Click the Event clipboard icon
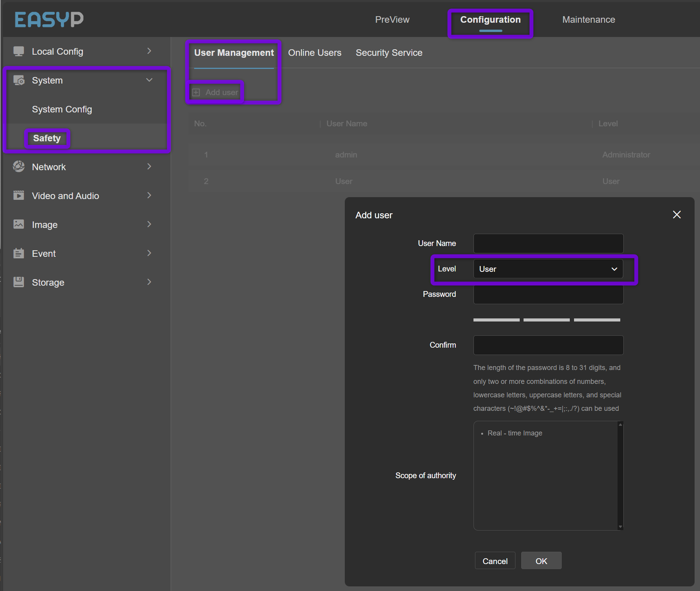The width and height of the screenshot is (700, 591). point(18,253)
